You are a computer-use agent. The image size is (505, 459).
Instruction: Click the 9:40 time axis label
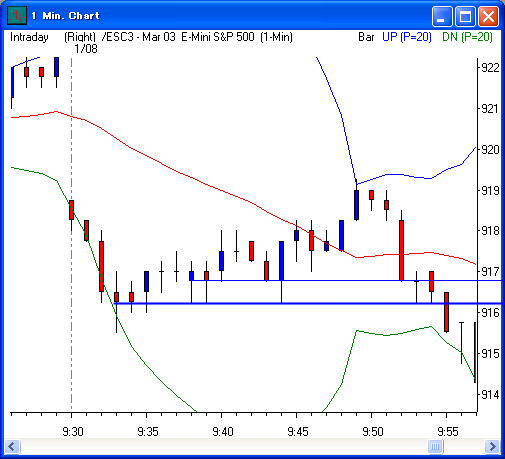(x=223, y=432)
